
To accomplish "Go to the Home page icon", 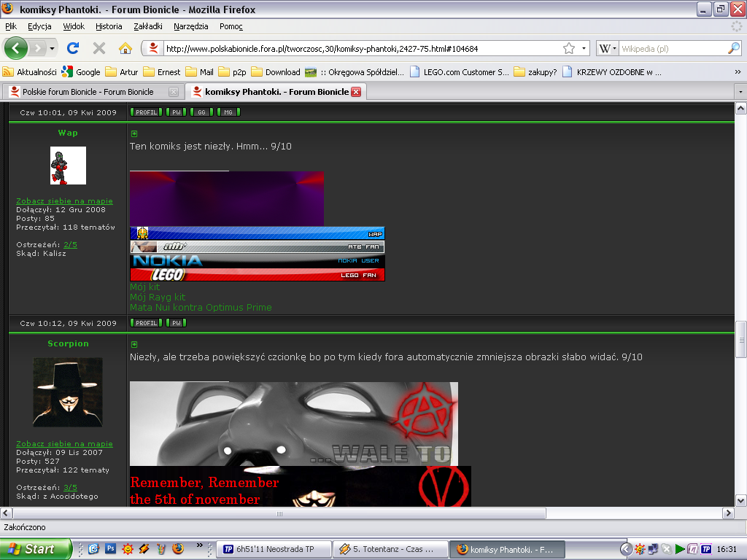I will click(x=125, y=48).
